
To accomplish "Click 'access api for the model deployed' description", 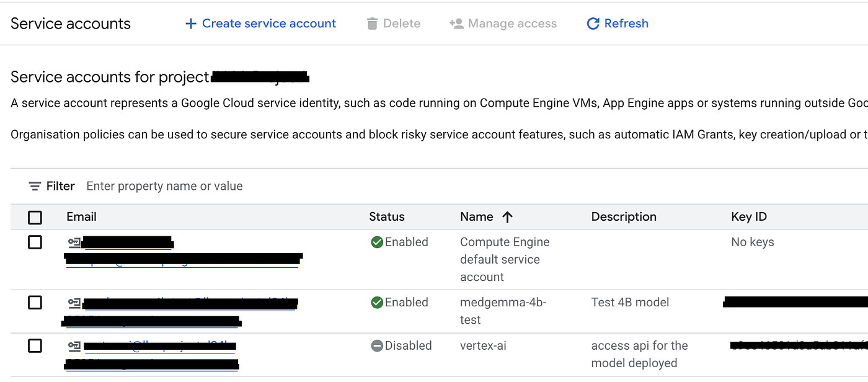I will pyautogui.click(x=639, y=354).
